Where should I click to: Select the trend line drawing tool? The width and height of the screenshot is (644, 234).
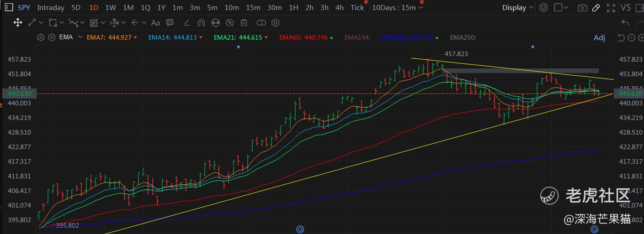32,22
